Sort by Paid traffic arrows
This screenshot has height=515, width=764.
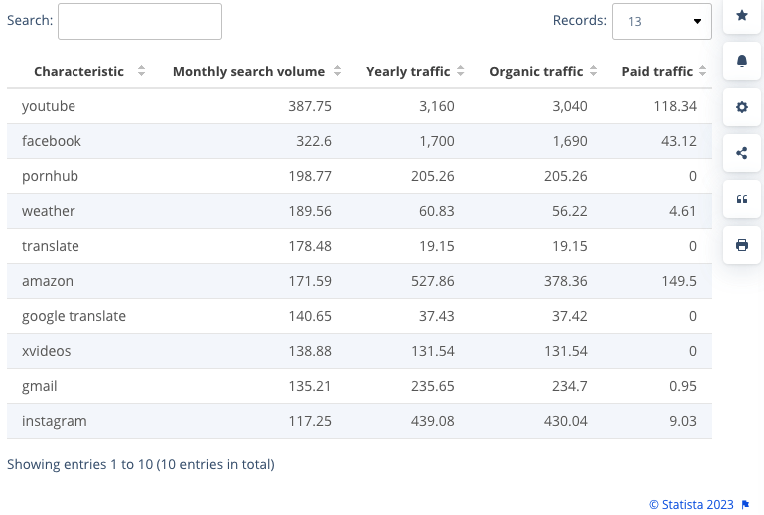tap(703, 71)
